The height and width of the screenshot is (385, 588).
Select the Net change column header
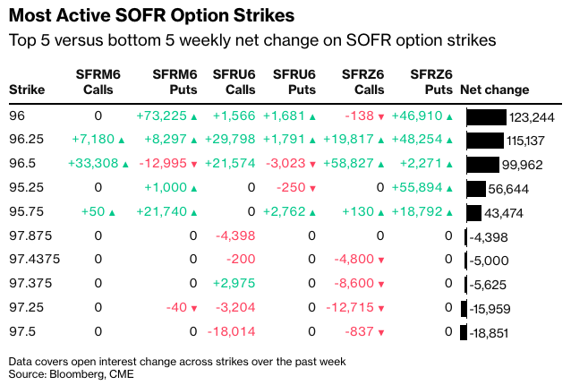click(x=494, y=90)
